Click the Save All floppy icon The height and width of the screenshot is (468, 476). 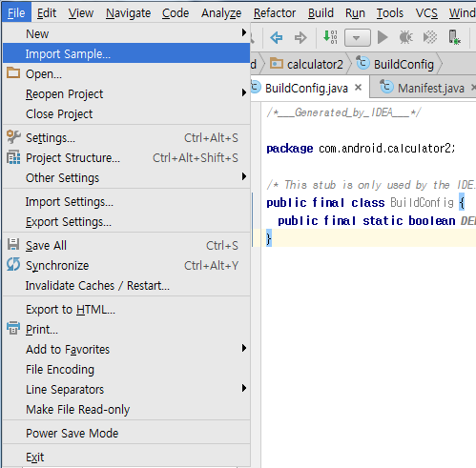click(13, 244)
